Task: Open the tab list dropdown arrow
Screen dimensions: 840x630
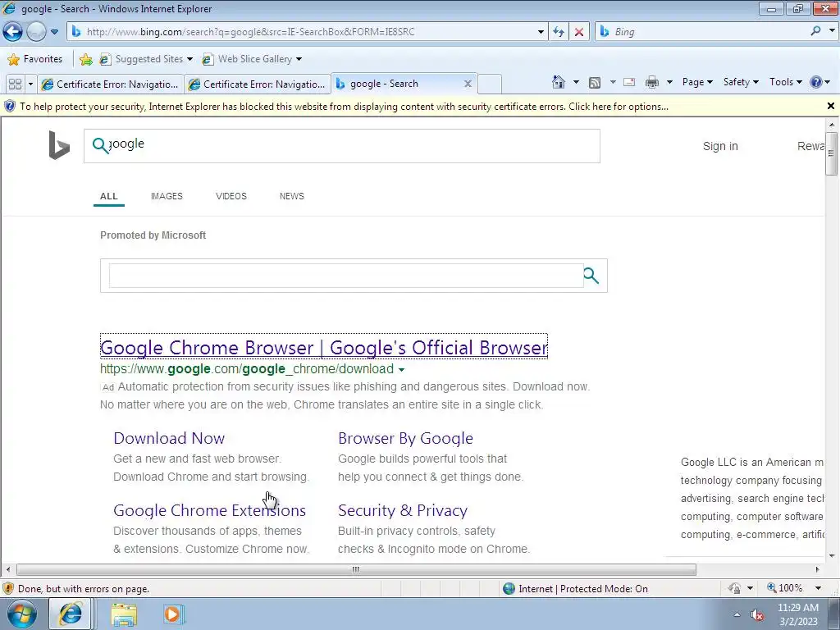Action: (30, 84)
